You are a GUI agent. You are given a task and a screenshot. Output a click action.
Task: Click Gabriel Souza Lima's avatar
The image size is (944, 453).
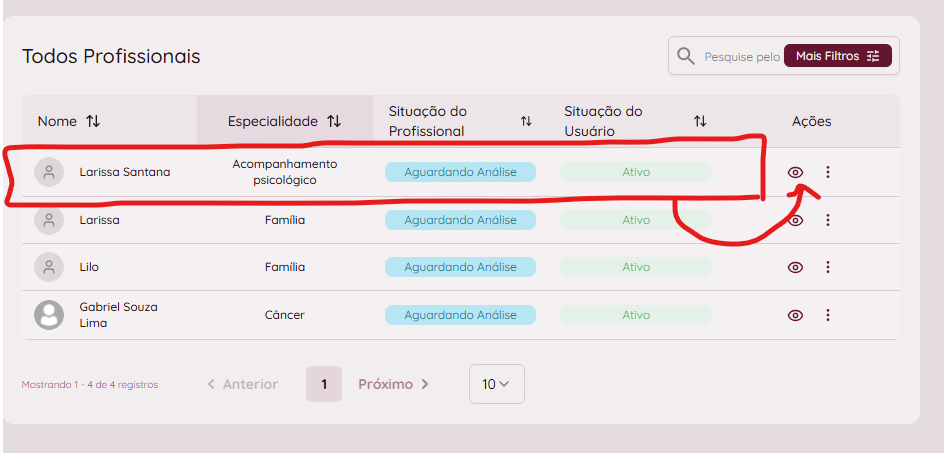[49, 315]
